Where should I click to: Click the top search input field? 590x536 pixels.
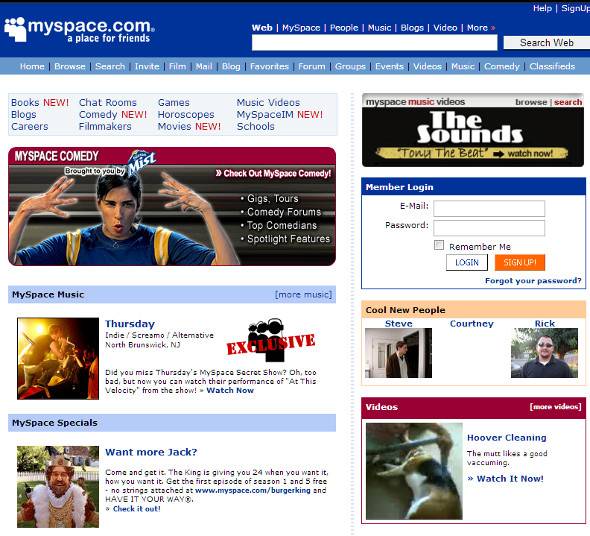click(374, 43)
